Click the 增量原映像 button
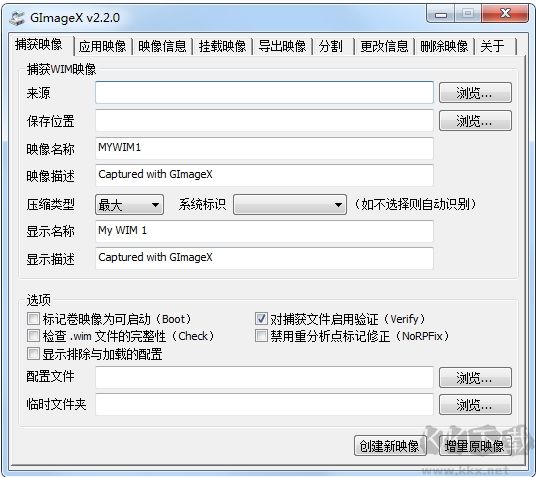Viewport: 536px width, 477px height. [475, 446]
